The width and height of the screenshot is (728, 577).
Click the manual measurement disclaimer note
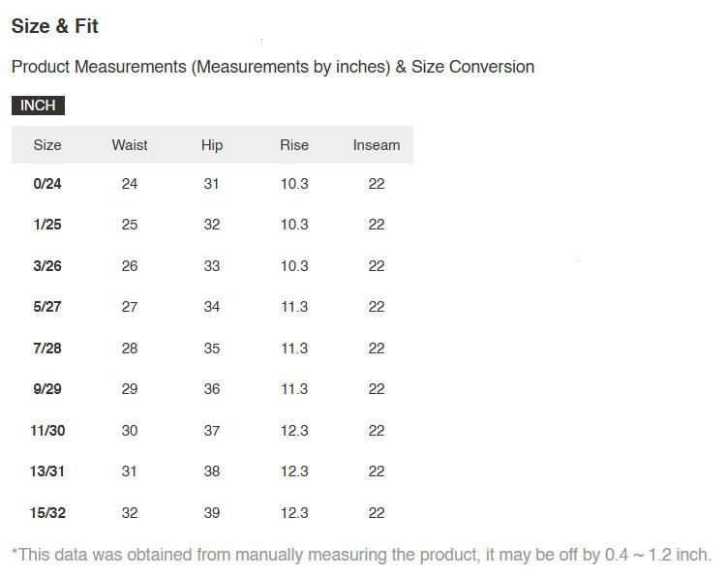coord(361,555)
